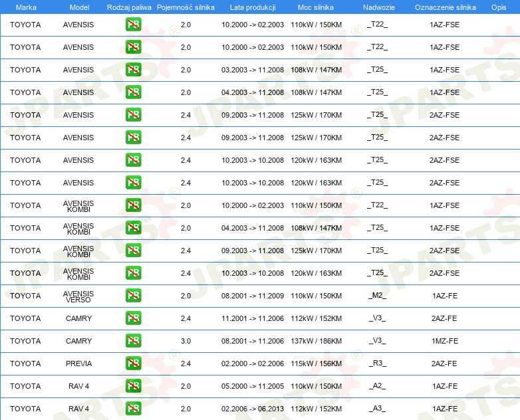Click '_T22_' in the AVENSIS KOMBI row
This screenshot has width=520, height=420.
(378, 205)
